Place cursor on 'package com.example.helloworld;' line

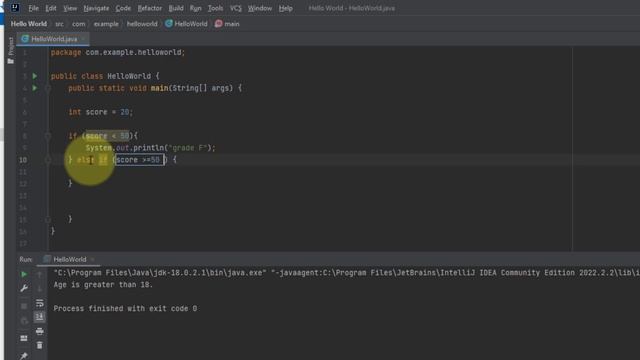tap(118, 52)
